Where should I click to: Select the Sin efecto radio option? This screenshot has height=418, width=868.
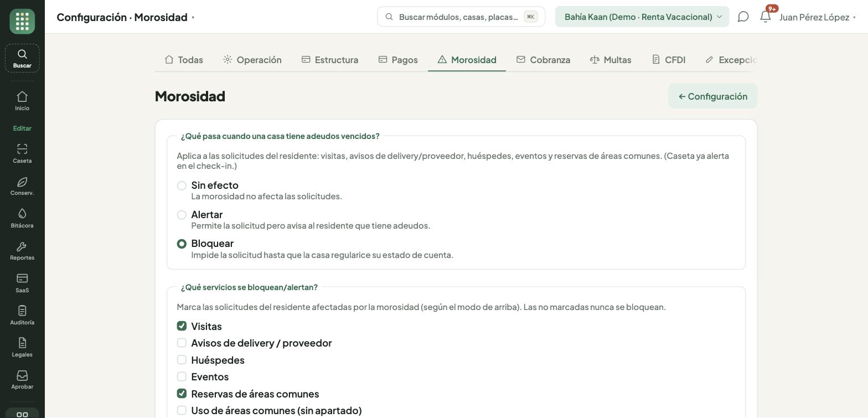click(x=182, y=185)
